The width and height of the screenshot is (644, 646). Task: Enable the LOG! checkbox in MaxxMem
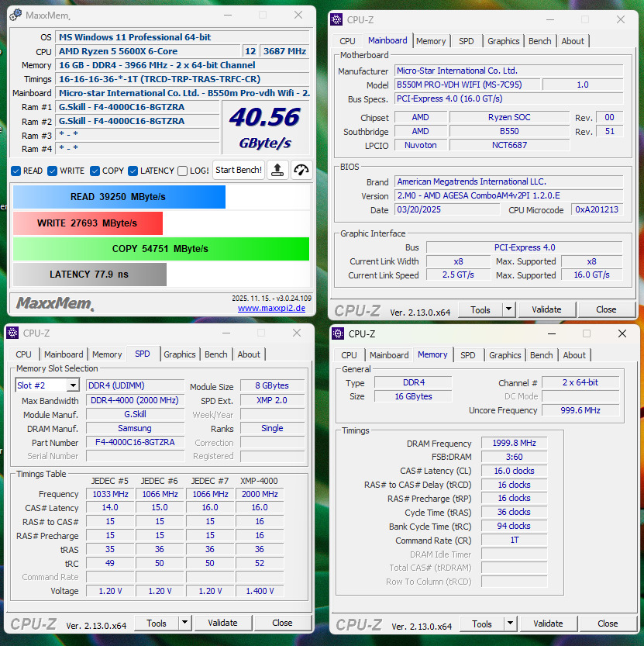coord(183,171)
